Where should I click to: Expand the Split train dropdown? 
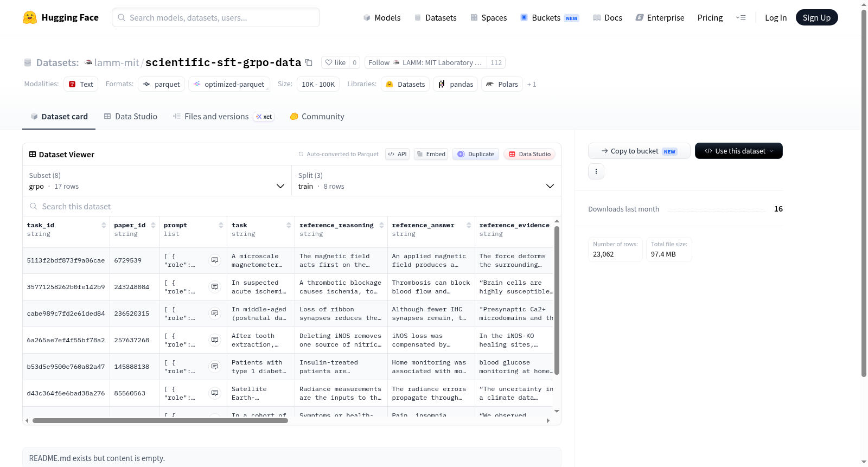[426, 181]
